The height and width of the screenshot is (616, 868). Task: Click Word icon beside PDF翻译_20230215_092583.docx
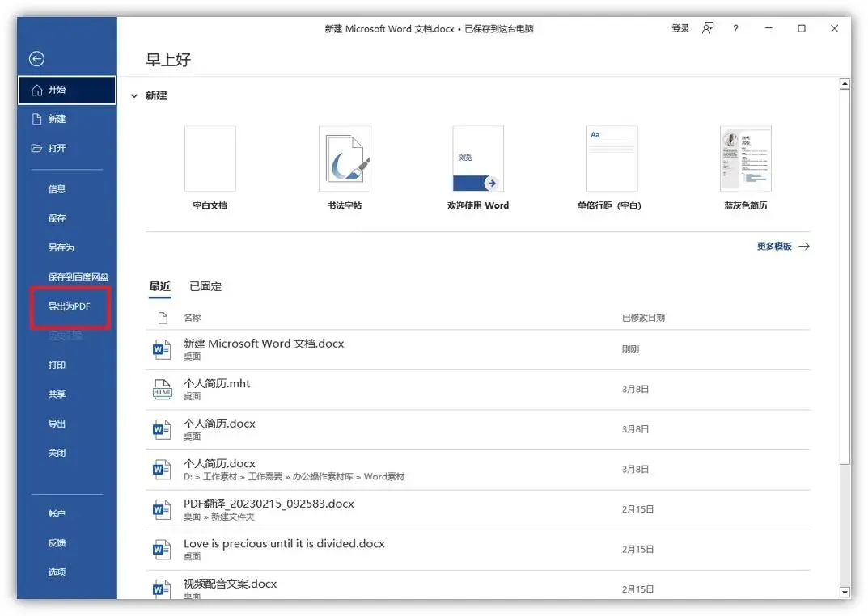162,509
